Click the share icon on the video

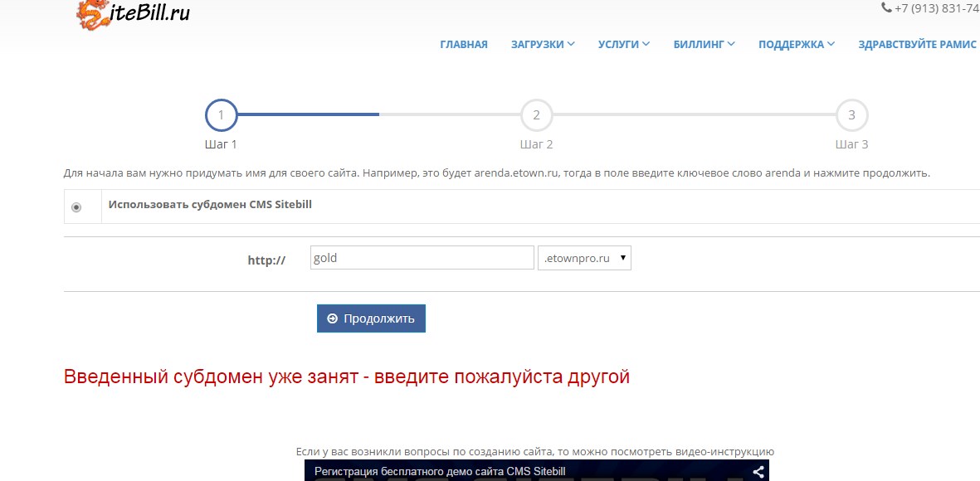click(x=758, y=472)
